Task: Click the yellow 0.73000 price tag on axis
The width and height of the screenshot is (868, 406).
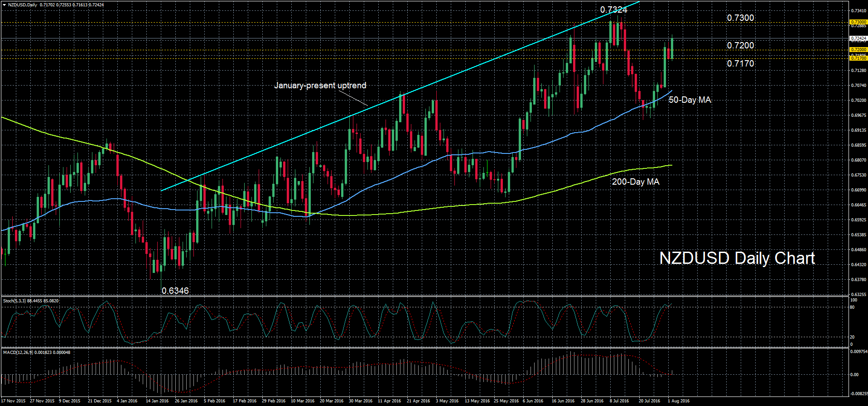Action: (858, 22)
